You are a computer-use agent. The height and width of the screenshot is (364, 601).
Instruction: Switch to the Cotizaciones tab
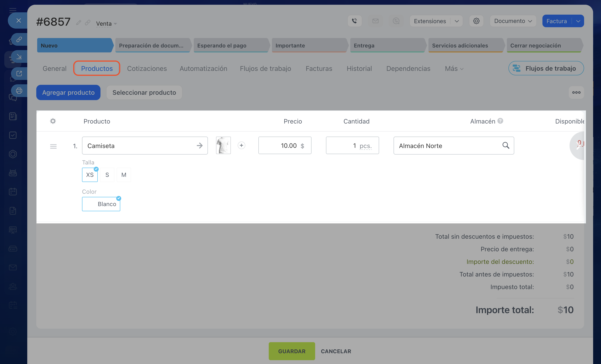pos(147,68)
